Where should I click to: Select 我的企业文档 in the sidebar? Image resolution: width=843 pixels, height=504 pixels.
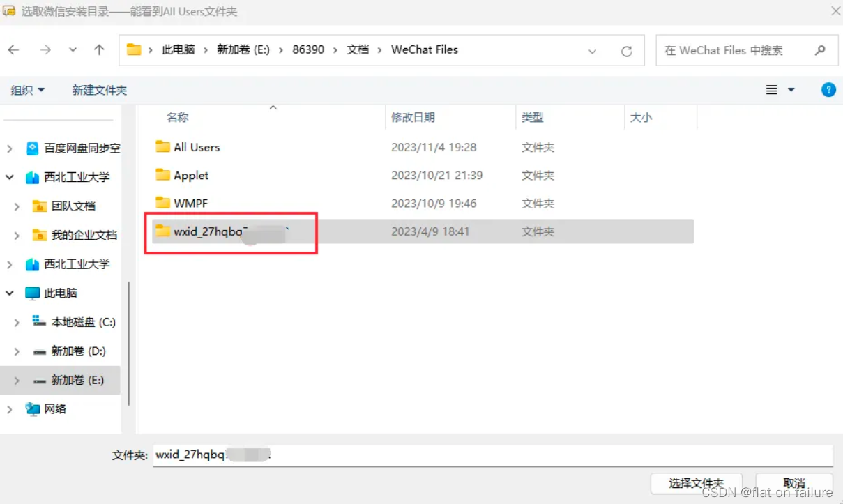[84, 236]
